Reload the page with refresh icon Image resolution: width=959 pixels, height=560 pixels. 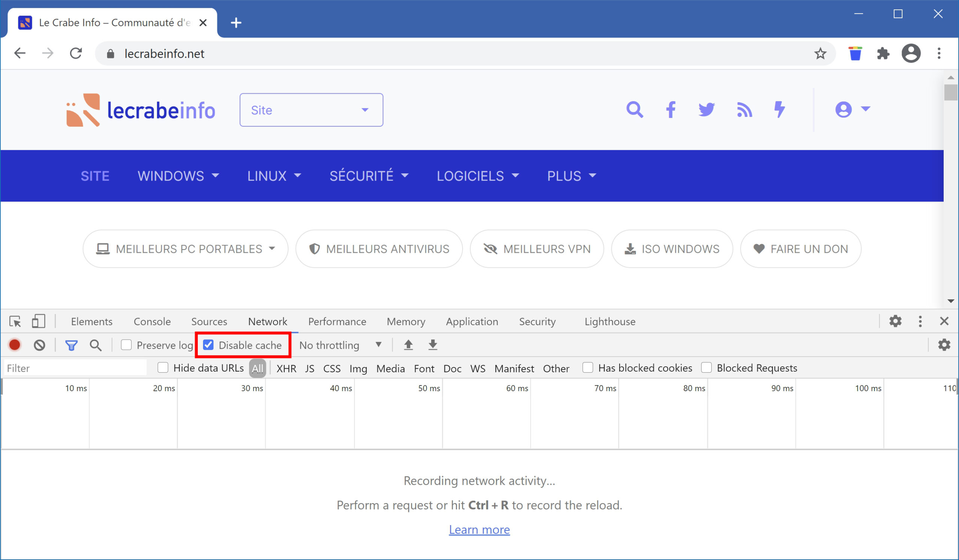[76, 53]
